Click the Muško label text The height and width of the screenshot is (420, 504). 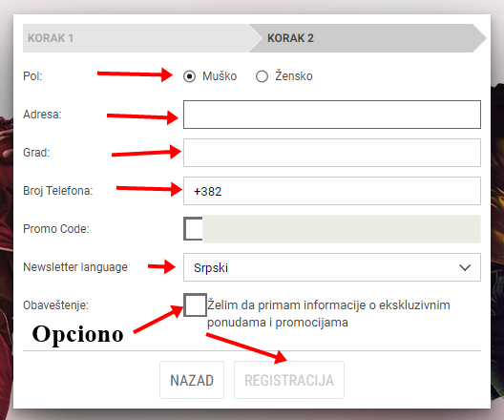click(220, 76)
